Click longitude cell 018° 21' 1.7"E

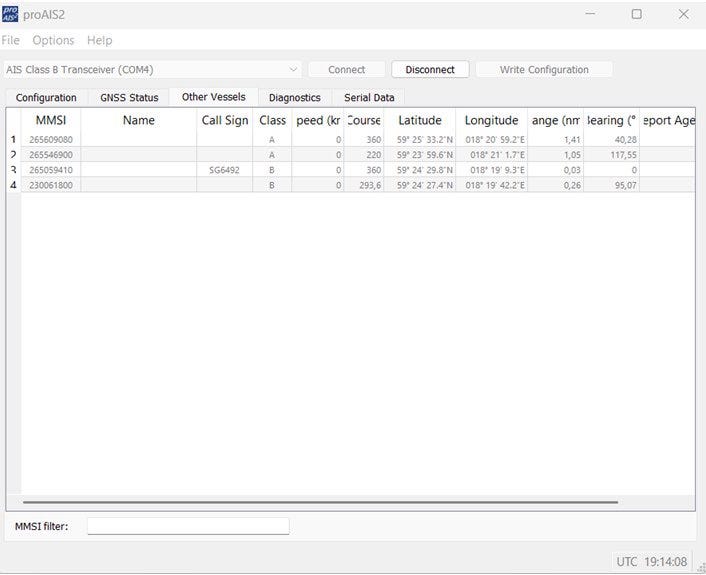(x=492, y=155)
